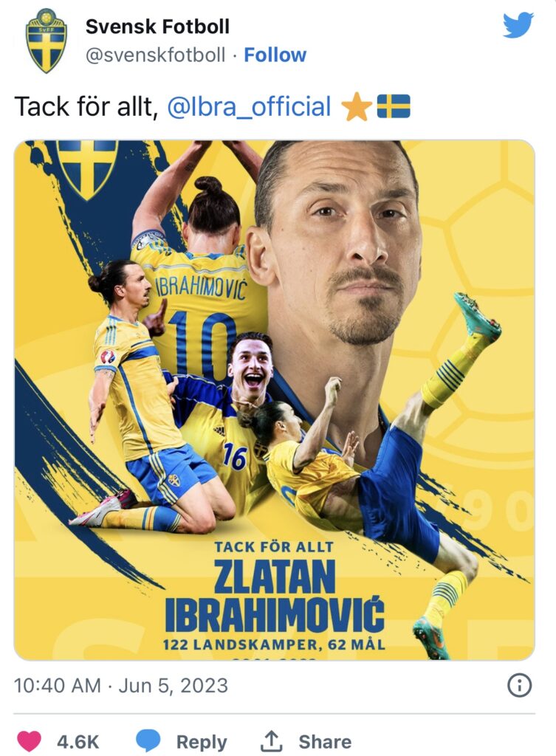Screen dimensions: 556x756
Task: Click the Swedish flag emoji
Action: 393,106
